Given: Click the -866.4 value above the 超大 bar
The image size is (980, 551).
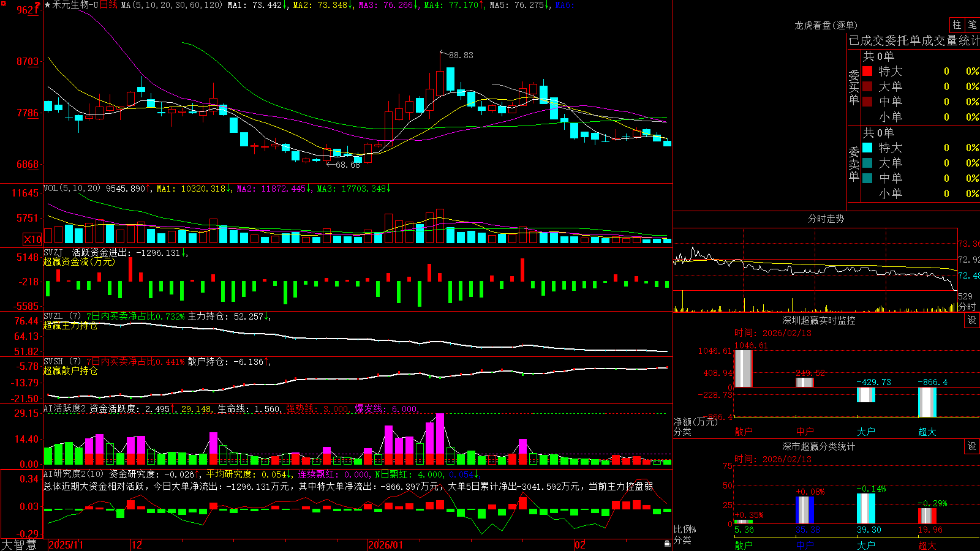Looking at the screenshot, I should point(932,382).
